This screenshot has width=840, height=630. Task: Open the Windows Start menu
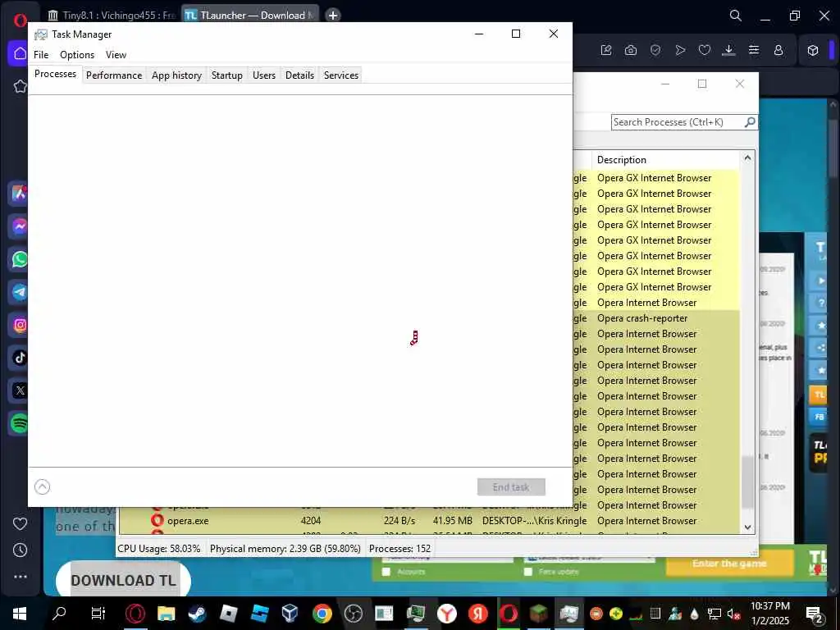click(20, 614)
